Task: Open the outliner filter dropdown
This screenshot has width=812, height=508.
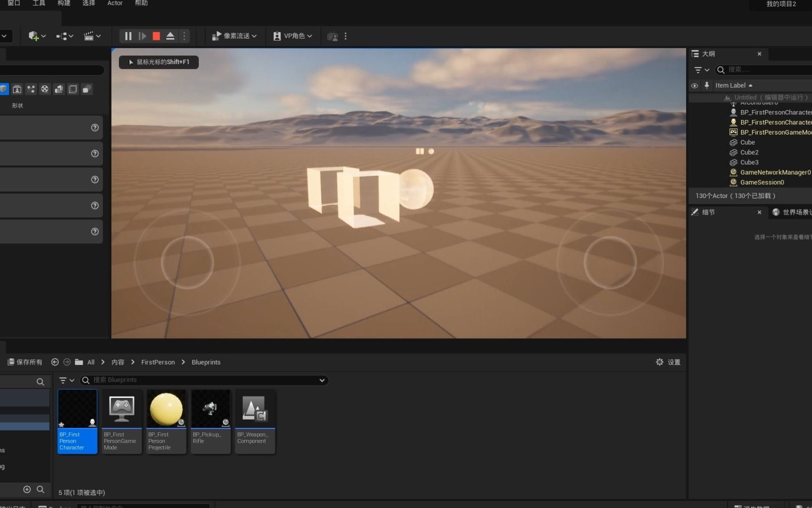Action: point(702,70)
